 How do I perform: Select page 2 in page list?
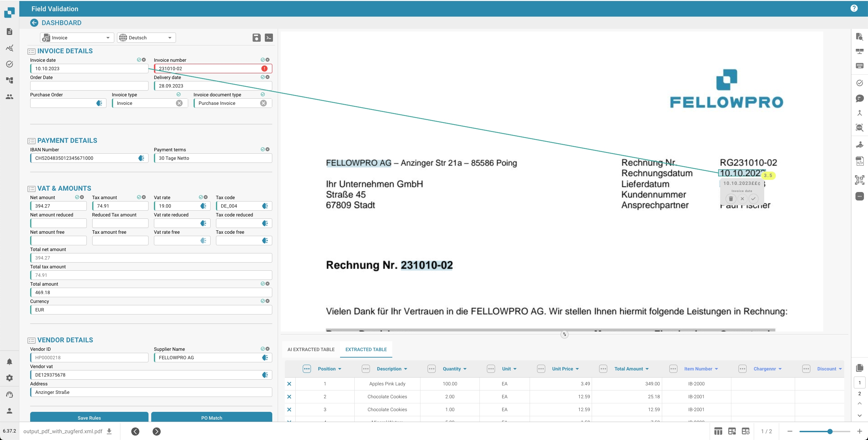(x=860, y=394)
